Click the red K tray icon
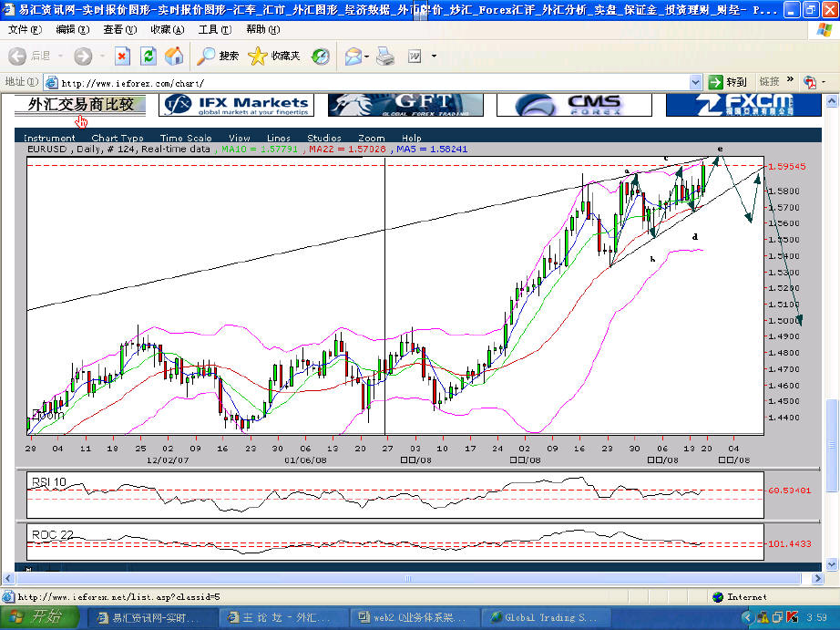 click(x=794, y=617)
